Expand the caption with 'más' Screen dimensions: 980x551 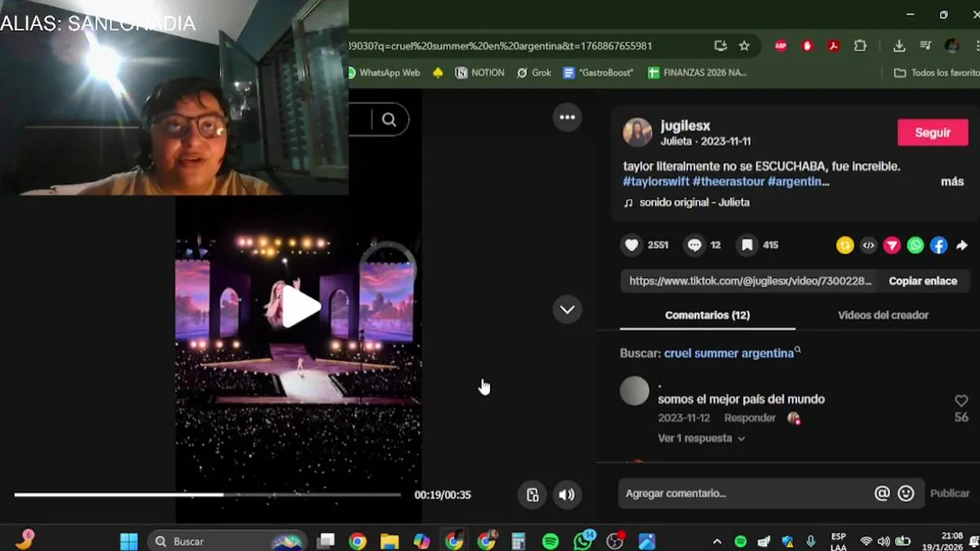[952, 182]
